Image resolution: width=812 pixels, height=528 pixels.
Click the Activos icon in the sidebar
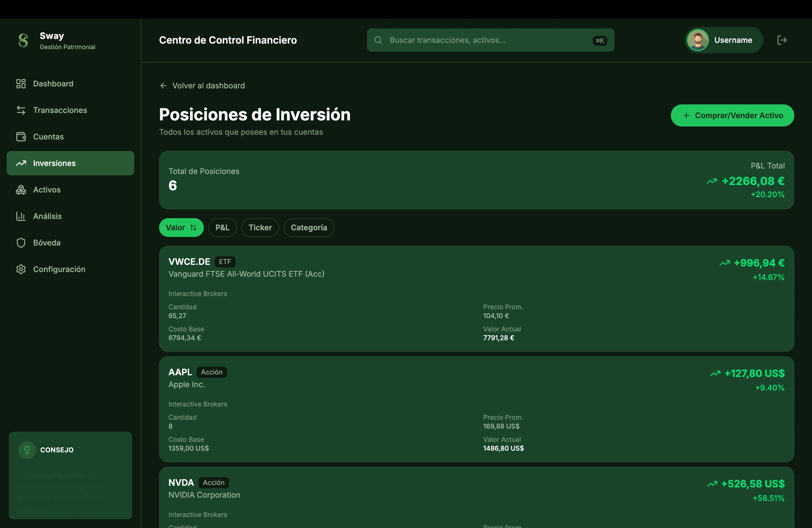click(21, 190)
